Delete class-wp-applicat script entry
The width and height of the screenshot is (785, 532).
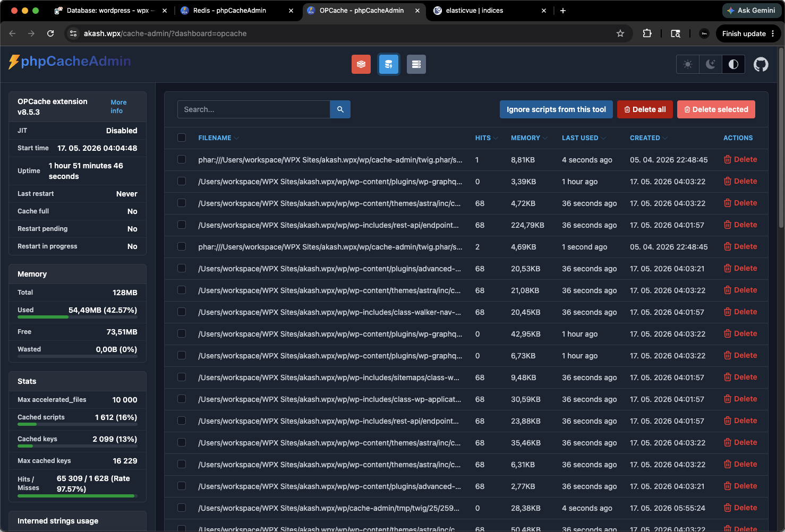(x=740, y=399)
